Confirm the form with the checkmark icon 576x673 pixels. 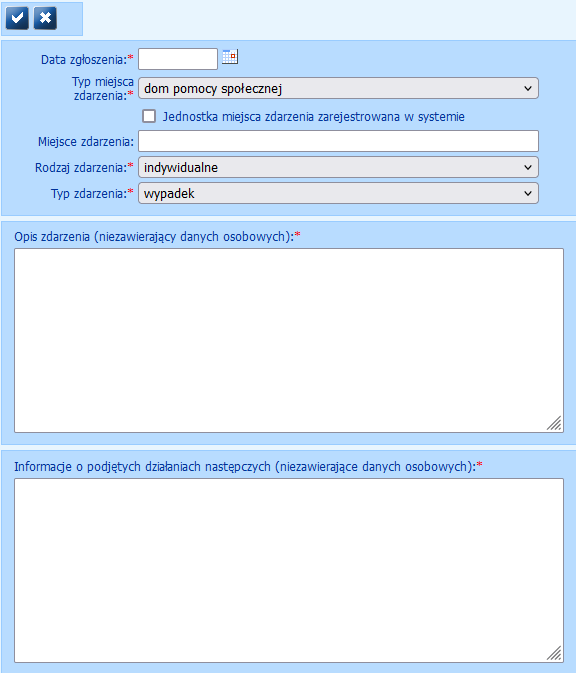tap(17, 18)
